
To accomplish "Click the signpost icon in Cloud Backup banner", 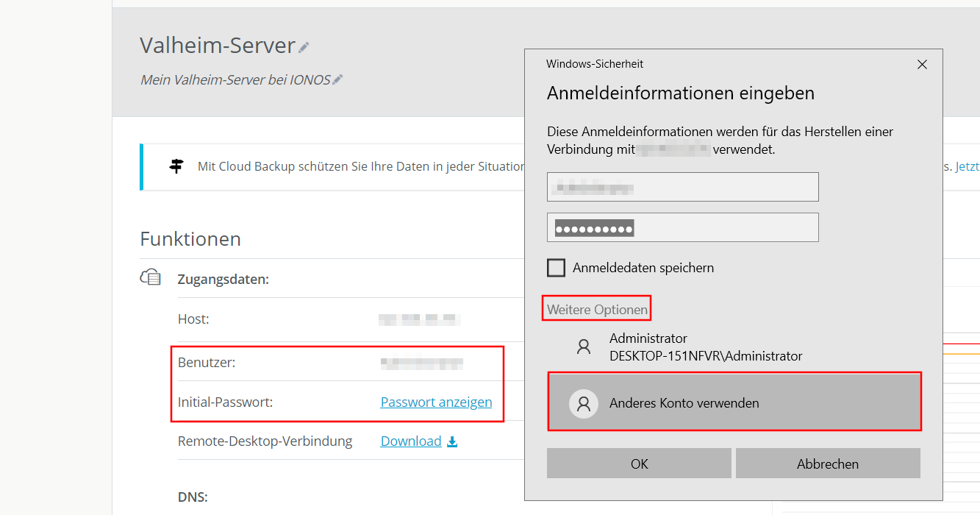I will 176,166.
